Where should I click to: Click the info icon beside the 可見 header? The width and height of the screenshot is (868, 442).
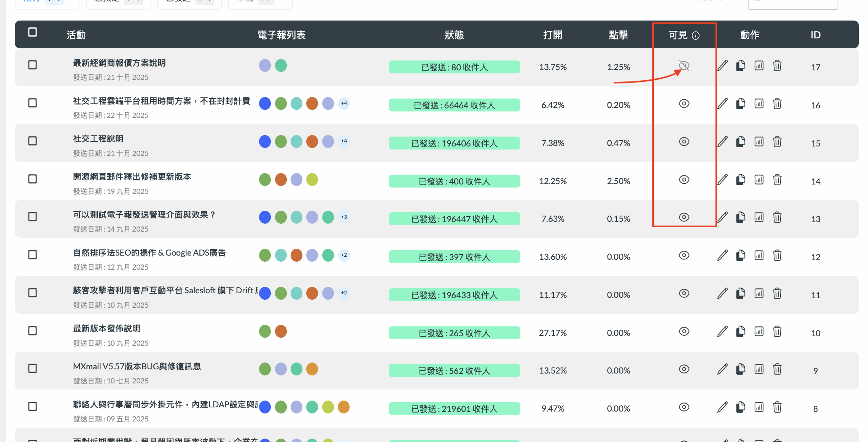pyautogui.click(x=696, y=36)
